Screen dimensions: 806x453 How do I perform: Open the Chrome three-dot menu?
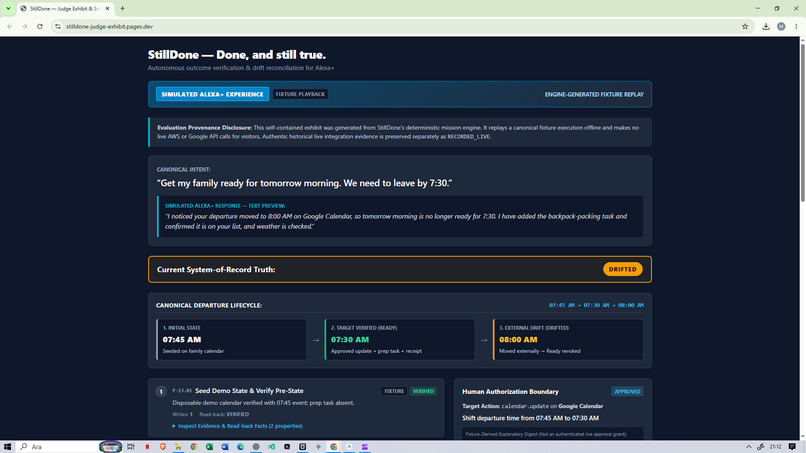[796, 26]
